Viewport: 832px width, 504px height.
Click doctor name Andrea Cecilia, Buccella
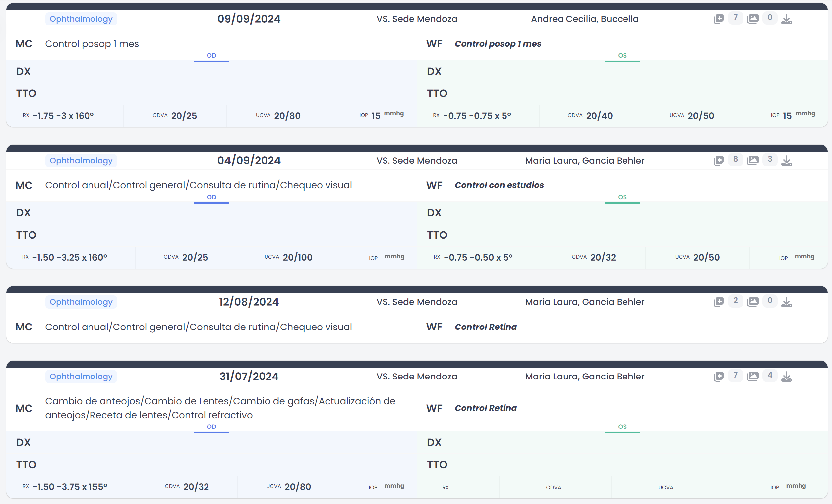(584, 19)
